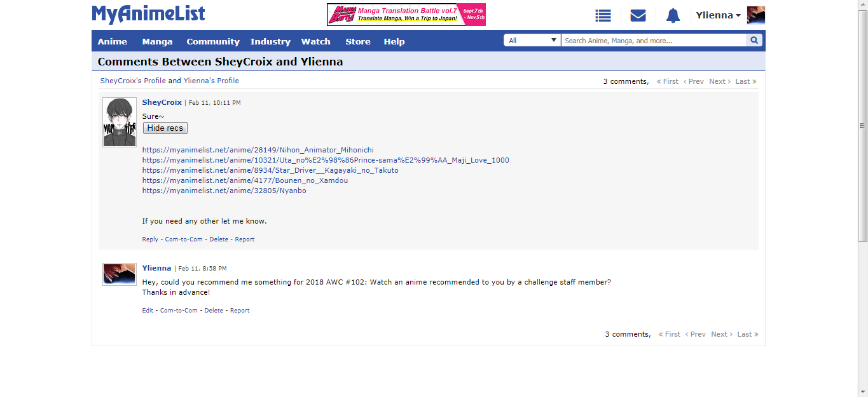
Task: Open the list icon in the header
Action: 603,16
